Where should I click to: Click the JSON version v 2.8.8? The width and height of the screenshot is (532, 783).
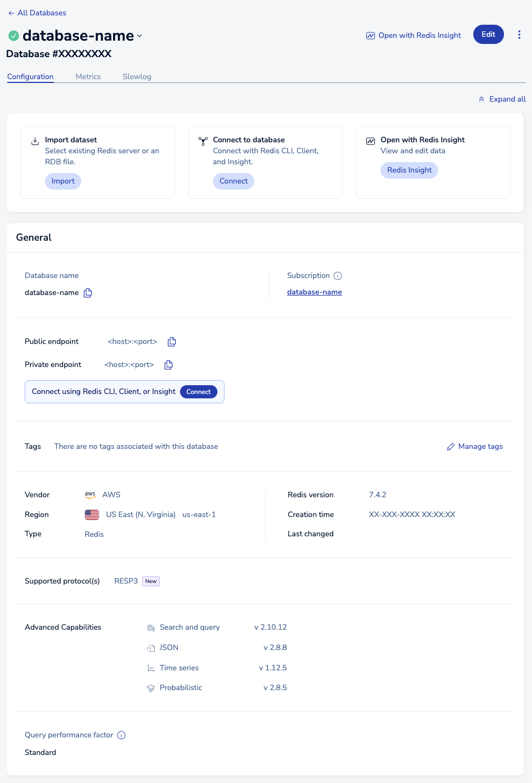[x=275, y=648]
